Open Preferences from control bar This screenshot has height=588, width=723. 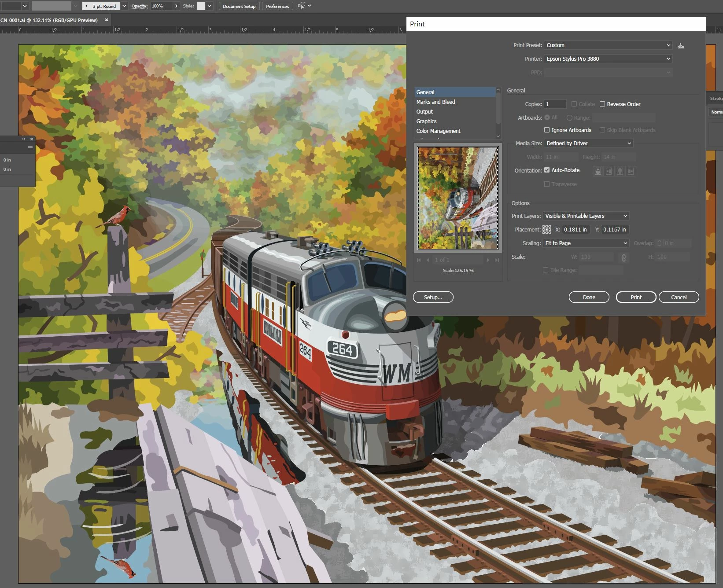[277, 6]
